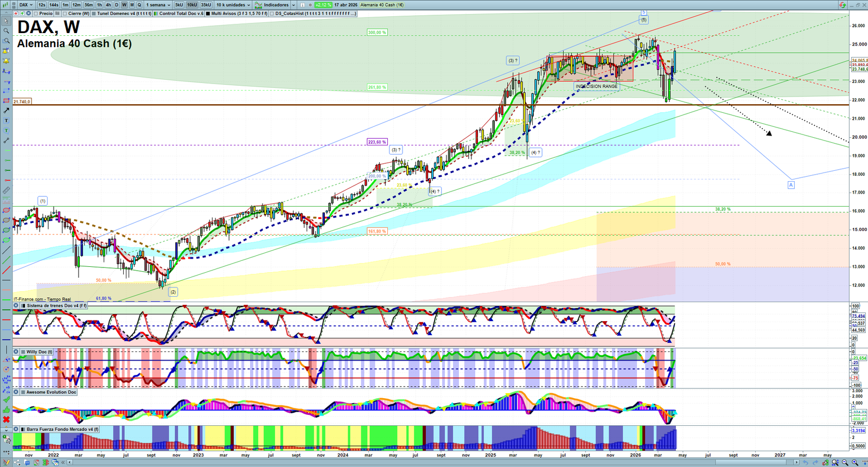Switch to the 4h timeframe
Viewport: 868px width, 467px height.
point(108,5)
